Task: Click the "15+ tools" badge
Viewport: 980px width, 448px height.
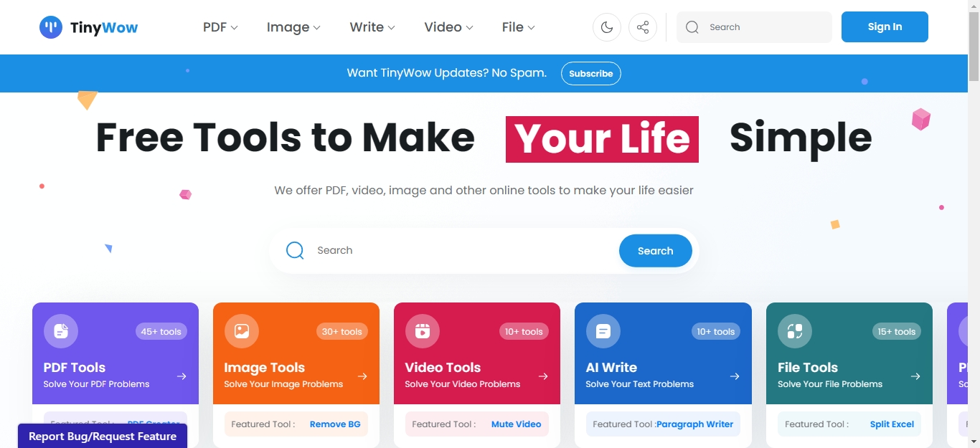Action: pyautogui.click(x=895, y=331)
